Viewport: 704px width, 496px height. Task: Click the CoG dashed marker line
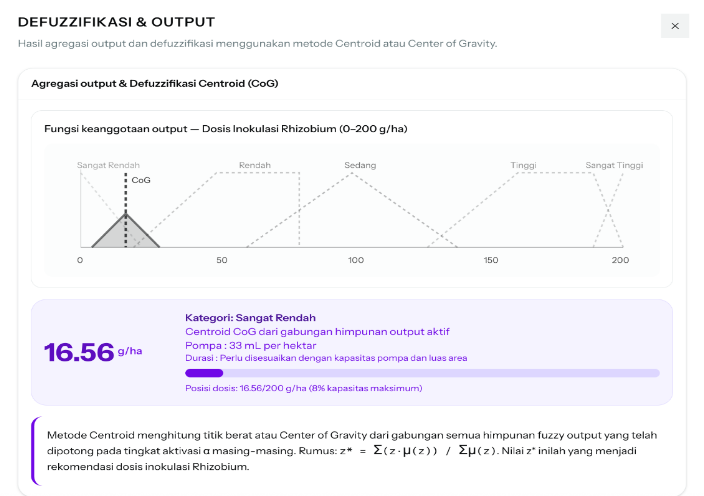(126, 210)
